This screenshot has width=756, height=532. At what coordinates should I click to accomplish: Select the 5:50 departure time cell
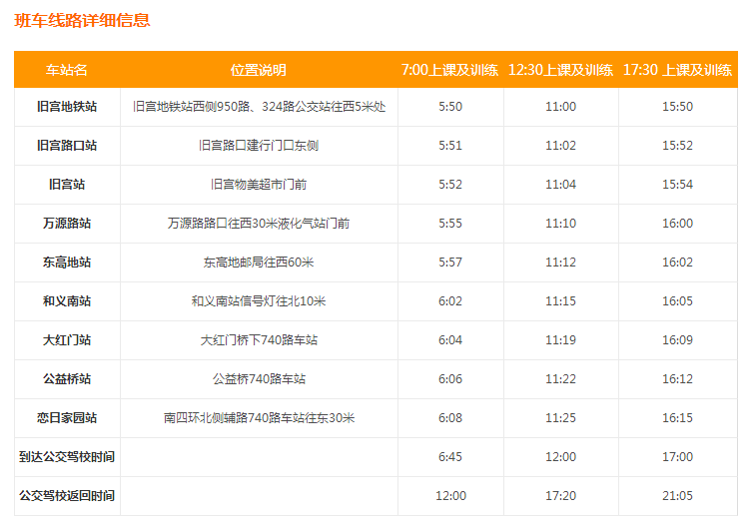pyautogui.click(x=450, y=107)
